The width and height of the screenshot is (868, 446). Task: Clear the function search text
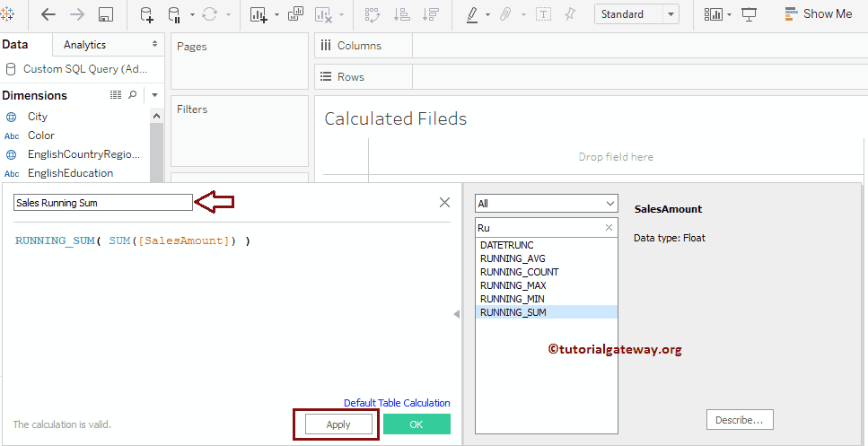coord(609,227)
